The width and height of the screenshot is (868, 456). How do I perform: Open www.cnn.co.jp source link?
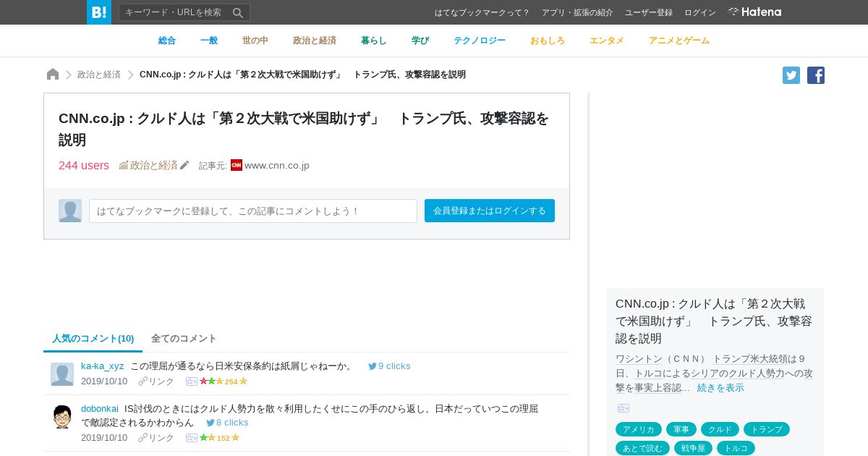click(x=277, y=165)
